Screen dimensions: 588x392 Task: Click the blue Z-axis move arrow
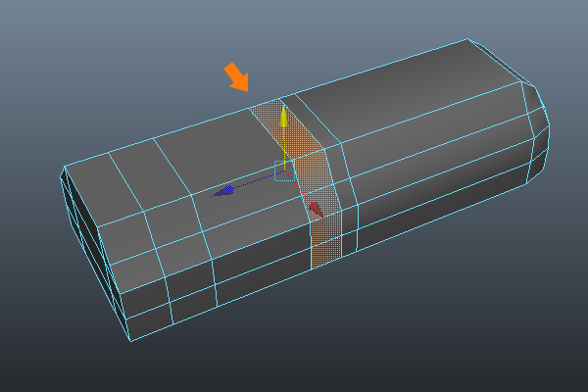point(223,191)
